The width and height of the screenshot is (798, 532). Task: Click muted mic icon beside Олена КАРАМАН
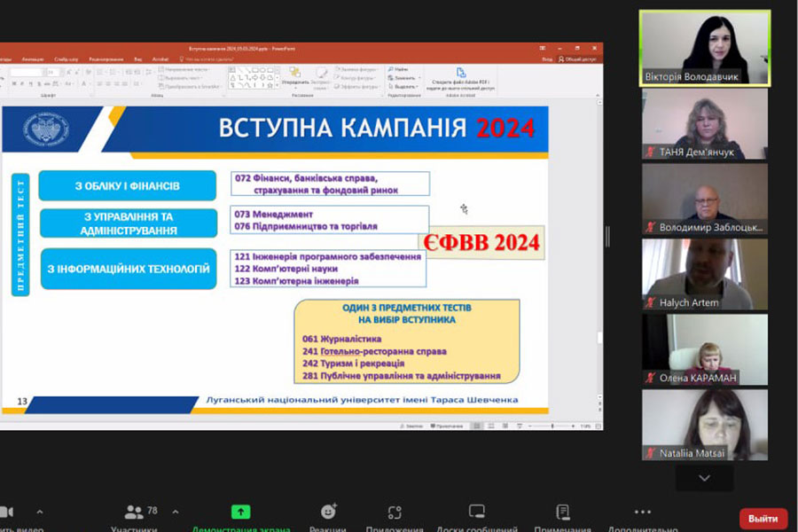[651, 378]
